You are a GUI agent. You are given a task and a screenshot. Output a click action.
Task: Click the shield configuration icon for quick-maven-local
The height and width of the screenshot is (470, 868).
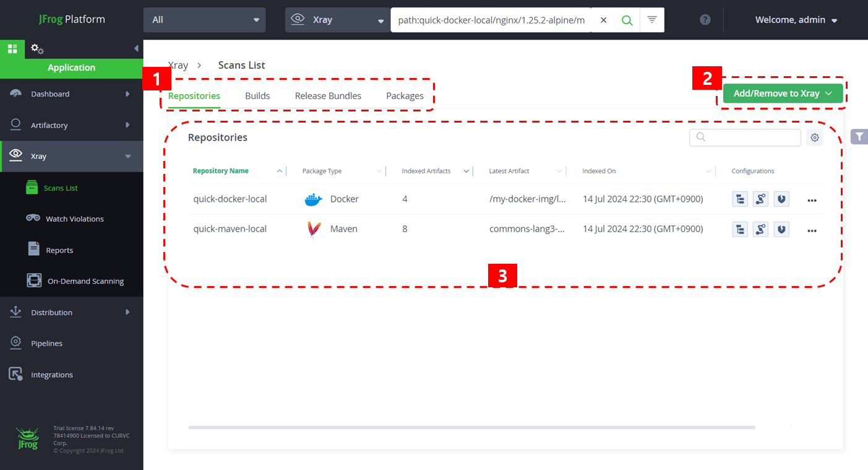tap(781, 229)
